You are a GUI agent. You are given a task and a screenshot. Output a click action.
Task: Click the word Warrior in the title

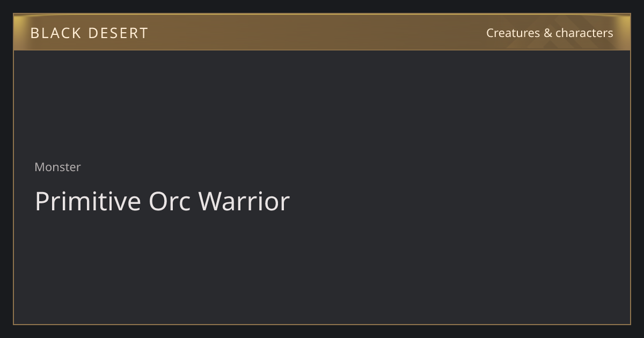pos(244,201)
